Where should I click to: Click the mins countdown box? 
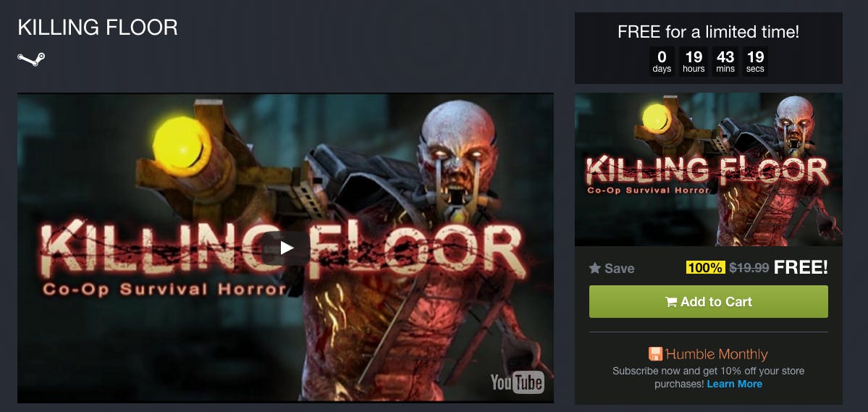click(x=725, y=61)
